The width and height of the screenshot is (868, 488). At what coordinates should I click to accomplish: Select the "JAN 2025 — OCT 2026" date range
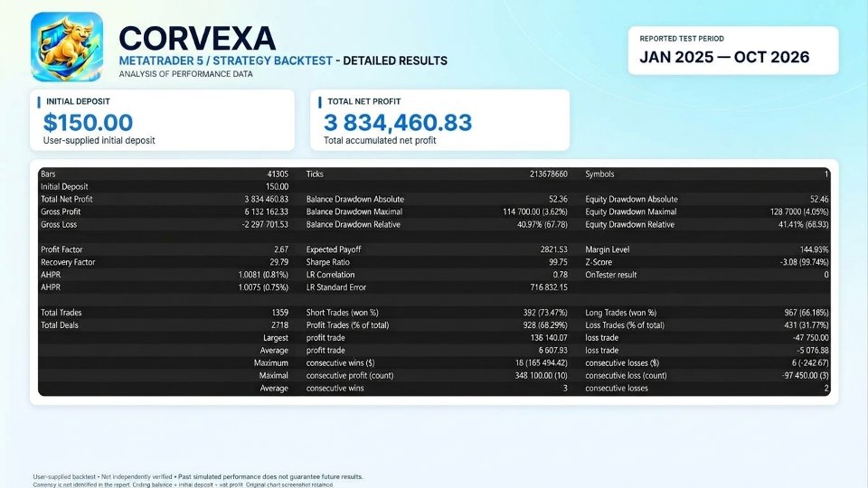[724, 57]
